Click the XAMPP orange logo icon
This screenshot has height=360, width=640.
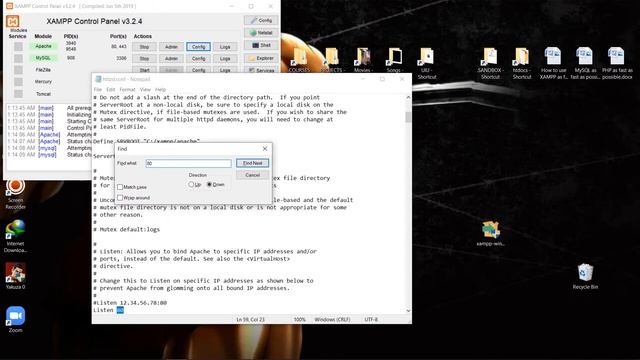[x=13, y=21]
